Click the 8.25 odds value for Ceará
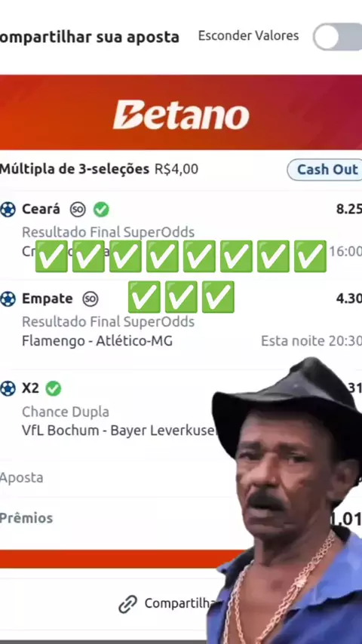The image size is (362, 644). click(x=349, y=209)
